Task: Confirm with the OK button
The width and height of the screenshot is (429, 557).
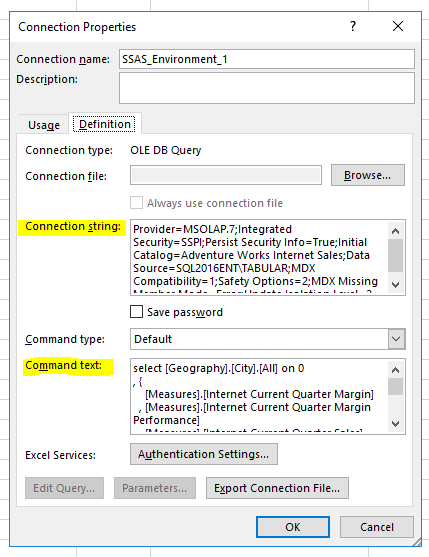Action: pyautogui.click(x=293, y=527)
